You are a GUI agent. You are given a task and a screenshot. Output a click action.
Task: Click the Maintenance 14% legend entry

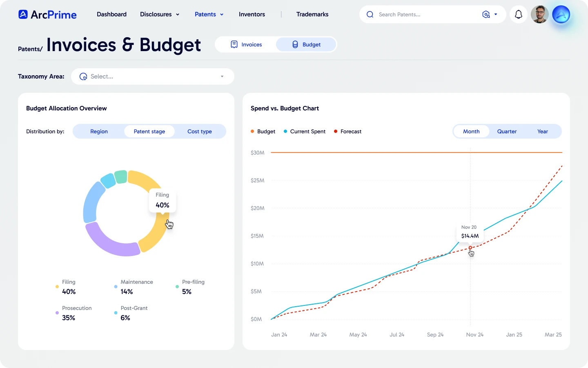click(x=134, y=287)
